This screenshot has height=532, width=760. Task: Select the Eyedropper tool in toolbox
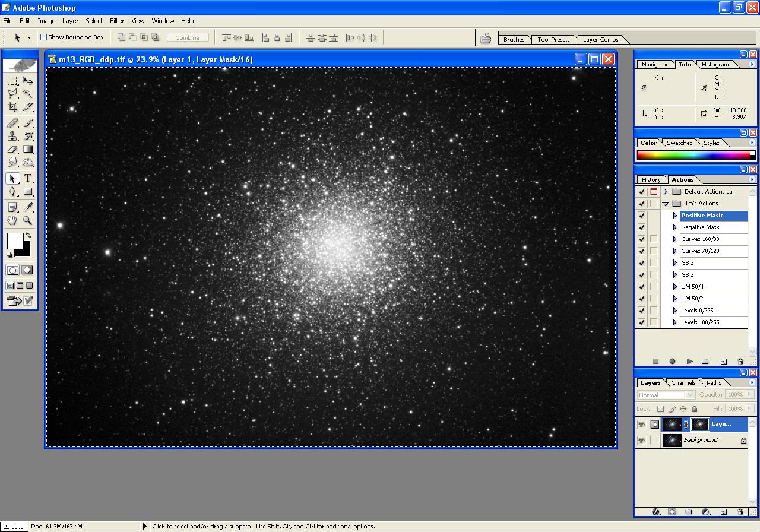pos(28,207)
